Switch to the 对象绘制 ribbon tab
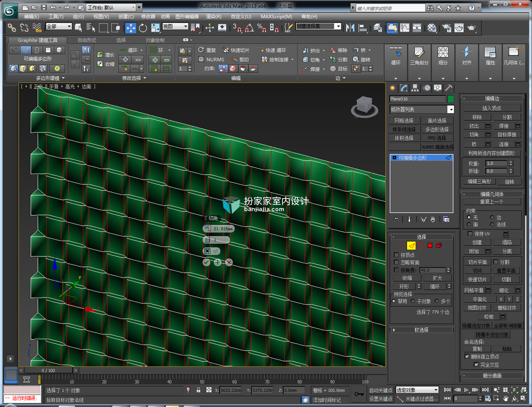This screenshot has width=532, height=407. tap(155, 40)
